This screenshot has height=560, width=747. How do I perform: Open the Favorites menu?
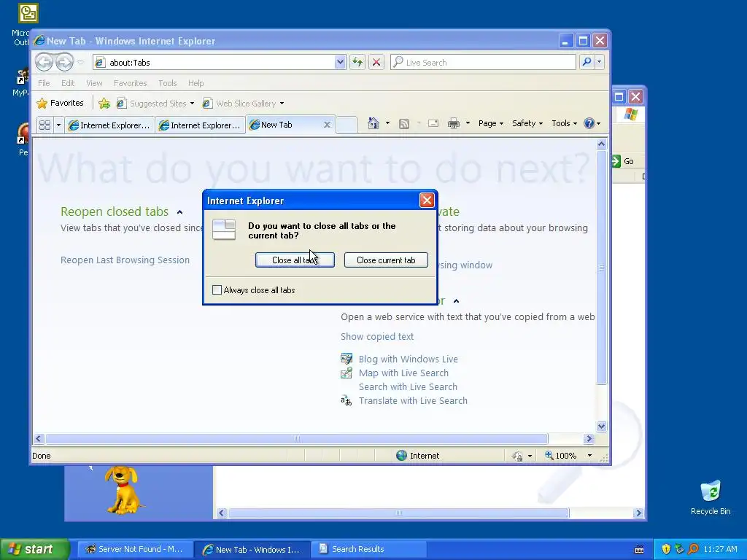[x=130, y=83]
